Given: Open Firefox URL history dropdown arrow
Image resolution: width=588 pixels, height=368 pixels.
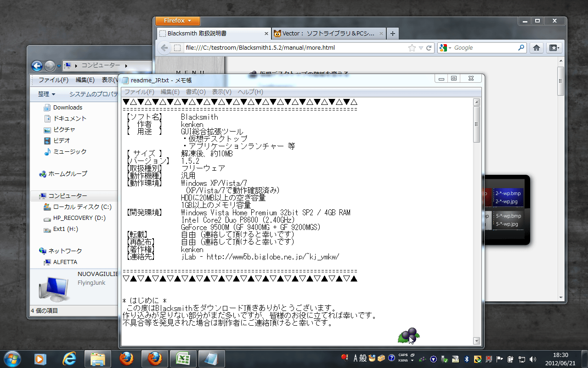Looking at the screenshot, I should (421, 48).
